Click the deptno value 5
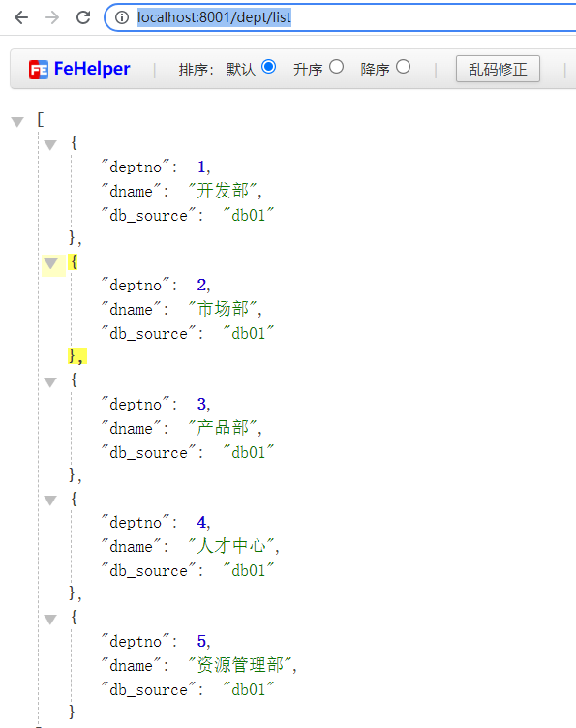 tap(201, 641)
